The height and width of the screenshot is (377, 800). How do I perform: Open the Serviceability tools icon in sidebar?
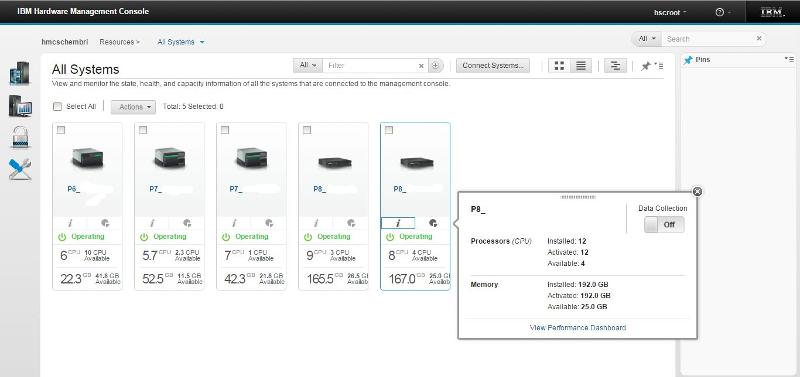click(x=20, y=169)
